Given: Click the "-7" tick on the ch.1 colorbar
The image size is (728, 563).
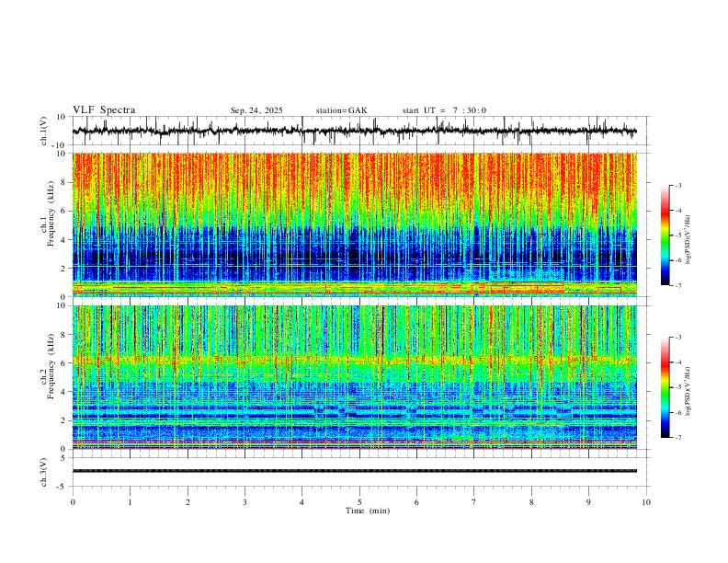Looking at the screenshot, I should click(x=678, y=286).
